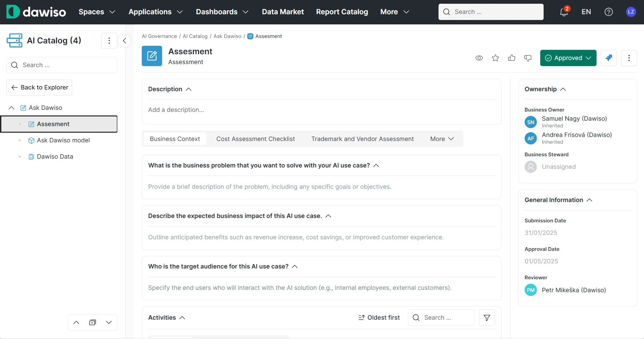Screen dimensions: 644x339
Task: Toggle Oldest first sort order
Action: click(x=379, y=318)
